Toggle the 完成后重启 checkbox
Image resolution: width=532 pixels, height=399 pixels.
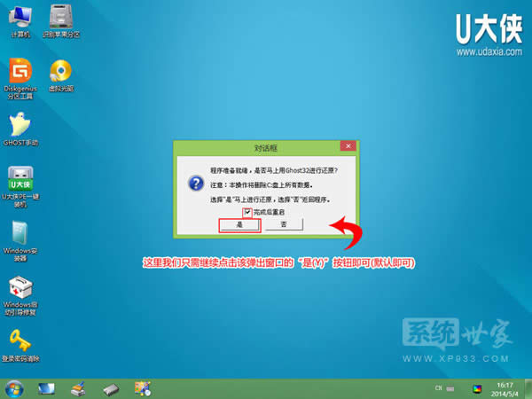pos(249,212)
